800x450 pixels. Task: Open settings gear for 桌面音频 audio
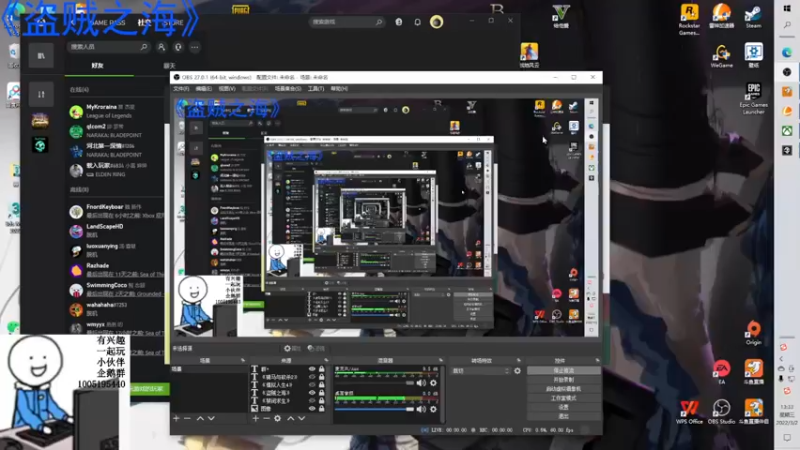433,409
